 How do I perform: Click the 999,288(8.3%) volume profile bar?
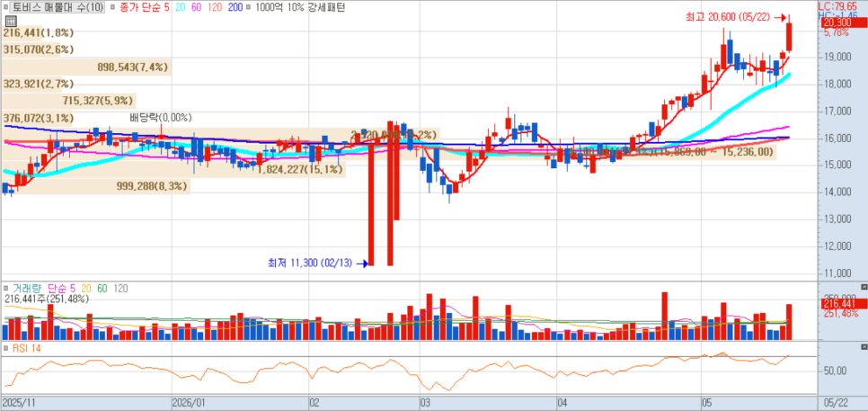click(96, 187)
